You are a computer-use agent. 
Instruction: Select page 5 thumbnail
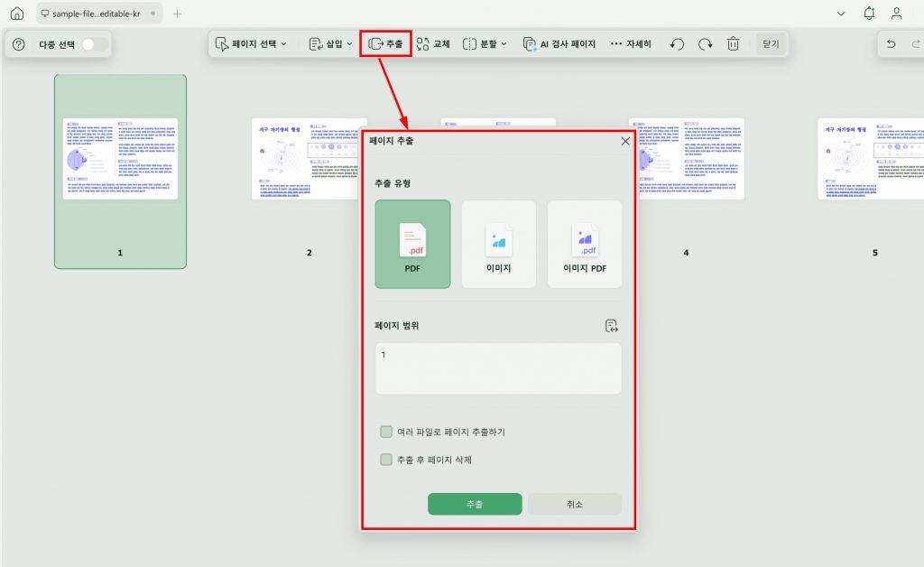coord(871,159)
